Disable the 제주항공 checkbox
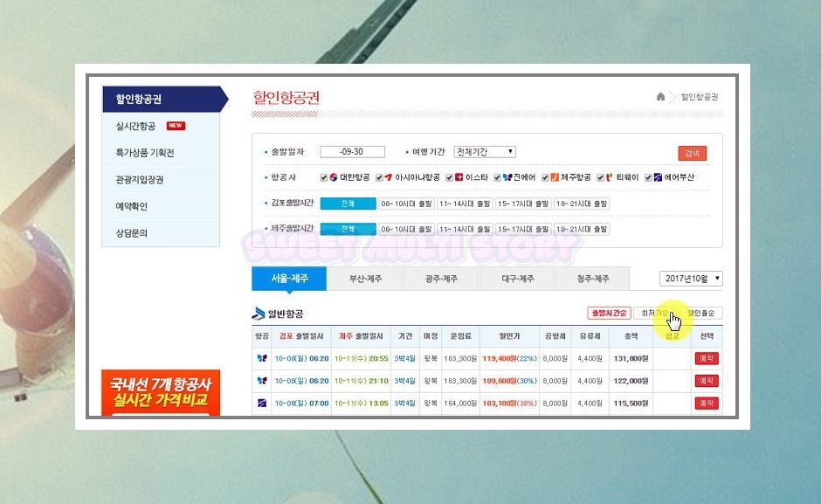The height and width of the screenshot is (504, 821). (x=545, y=178)
